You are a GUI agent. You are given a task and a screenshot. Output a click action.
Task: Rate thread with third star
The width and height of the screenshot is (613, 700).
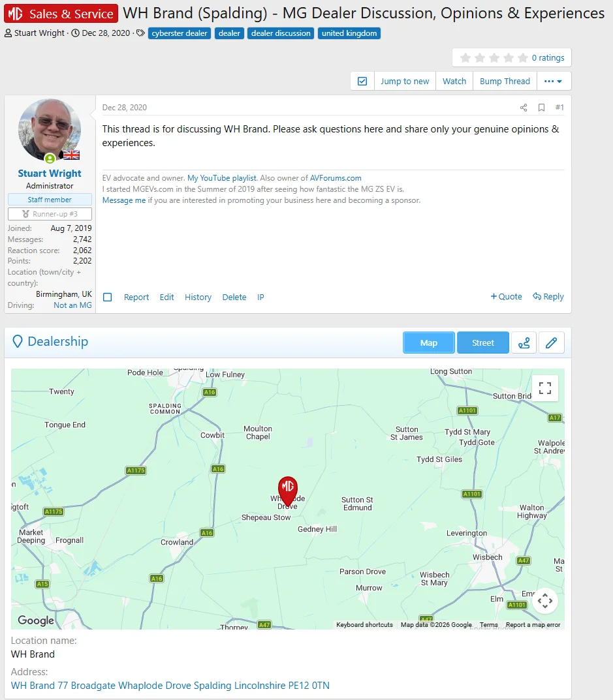click(494, 57)
